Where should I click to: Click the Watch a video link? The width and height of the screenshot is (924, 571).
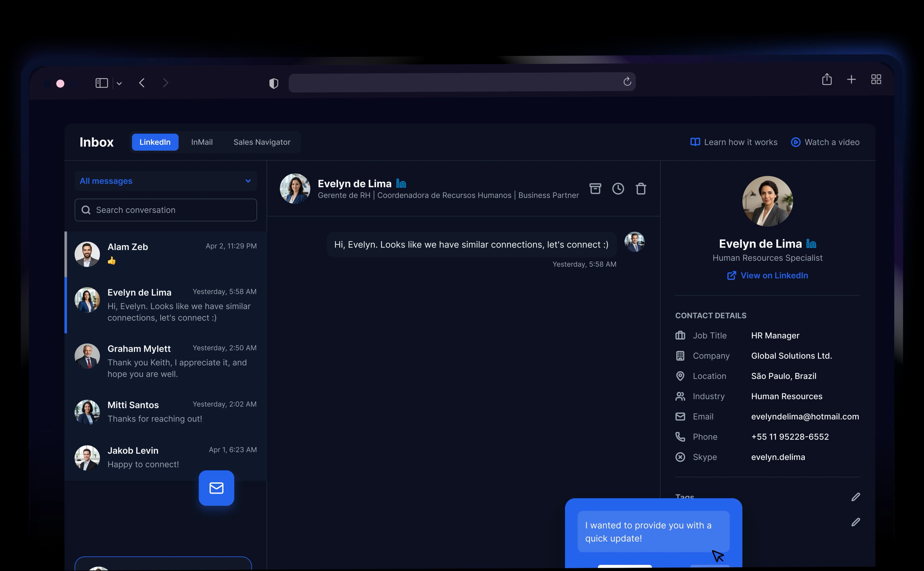825,142
